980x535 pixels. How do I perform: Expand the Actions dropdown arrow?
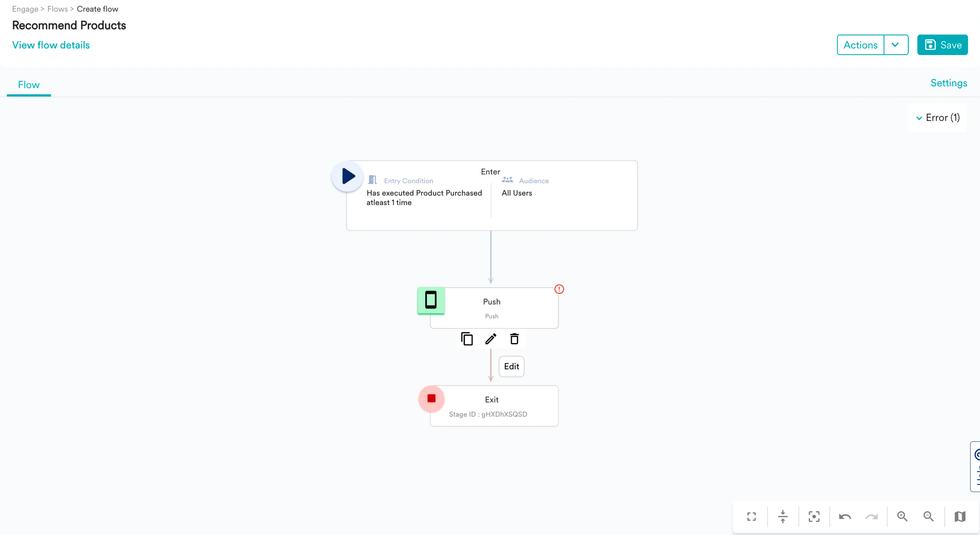click(895, 45)
